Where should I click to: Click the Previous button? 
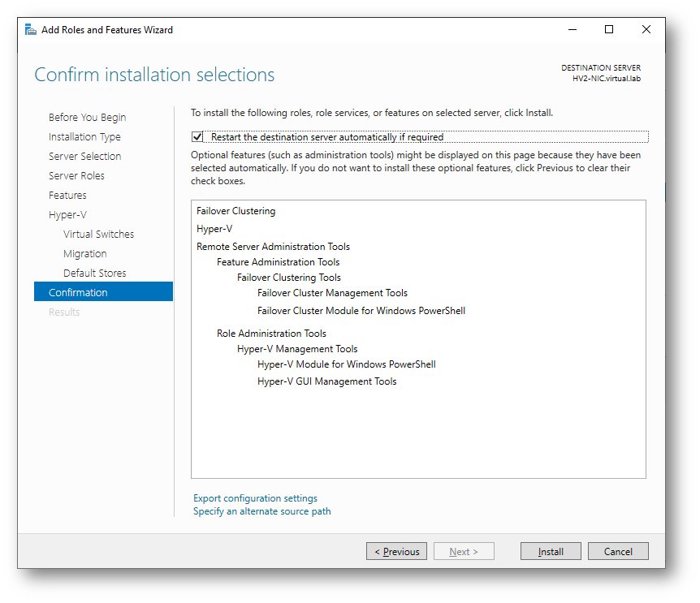click(x=396, y=551)
